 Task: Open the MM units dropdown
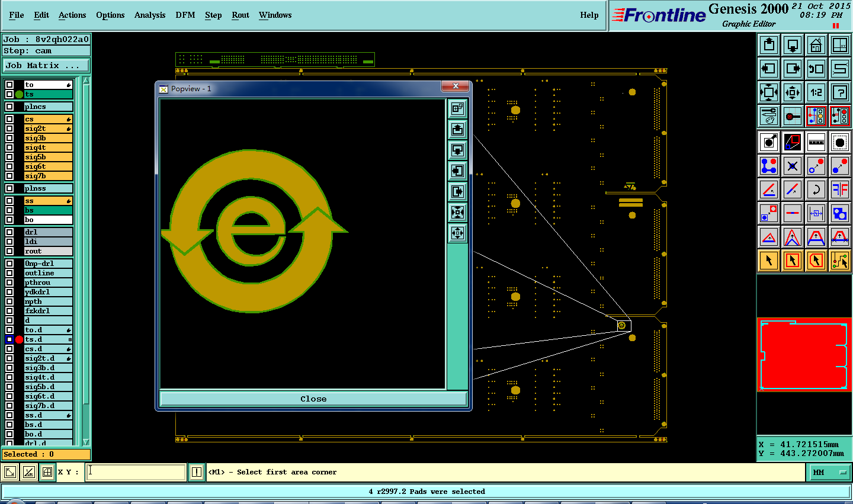829,472
